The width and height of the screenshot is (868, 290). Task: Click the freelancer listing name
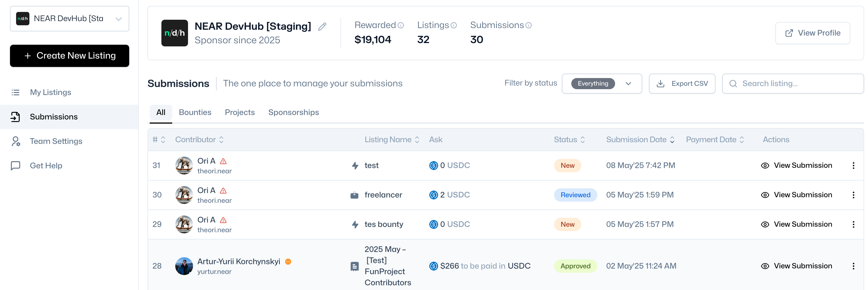[x=383, y=195]
